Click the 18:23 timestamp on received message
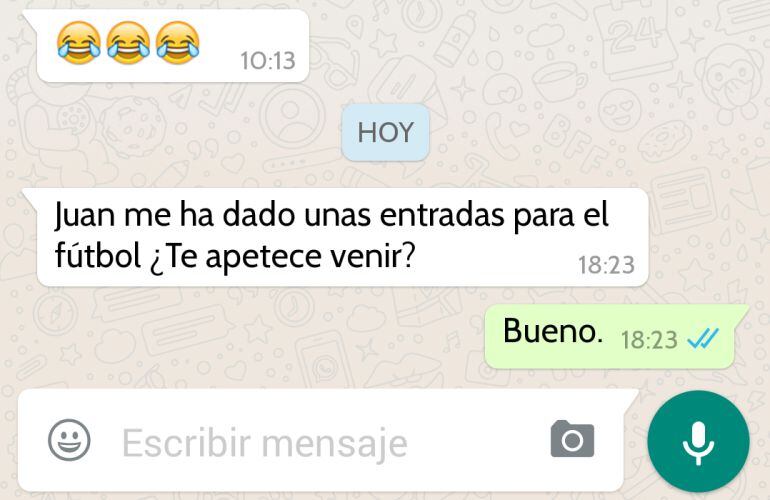 coord(606,265)
